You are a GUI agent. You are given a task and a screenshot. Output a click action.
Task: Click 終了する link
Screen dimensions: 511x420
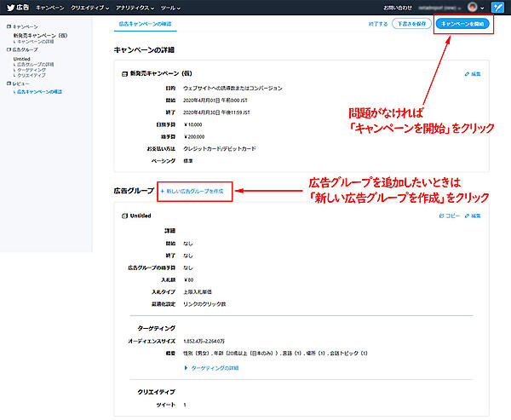pyautogui.click(x=376, y=24)
